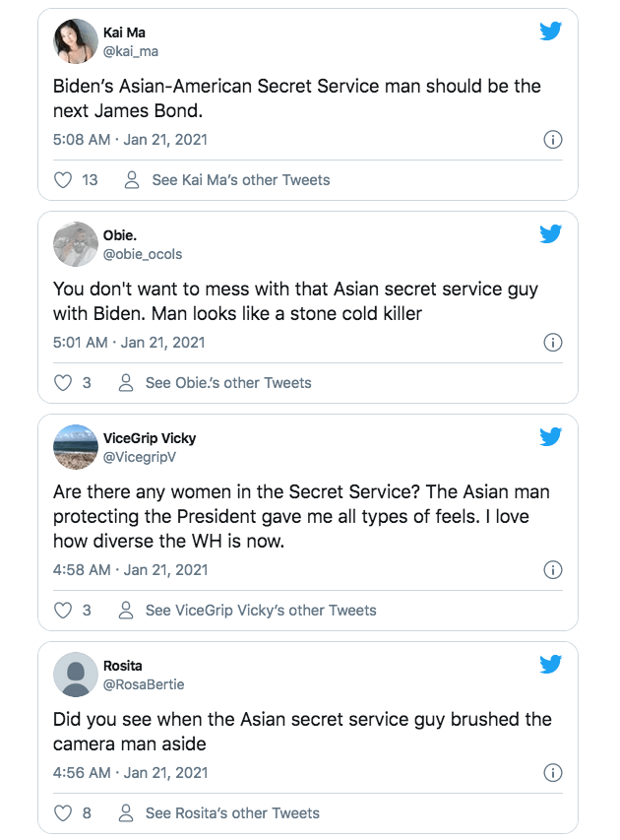Open the info icon on Rosita's tweet
The image size is (620, 840).
[553, 773]
